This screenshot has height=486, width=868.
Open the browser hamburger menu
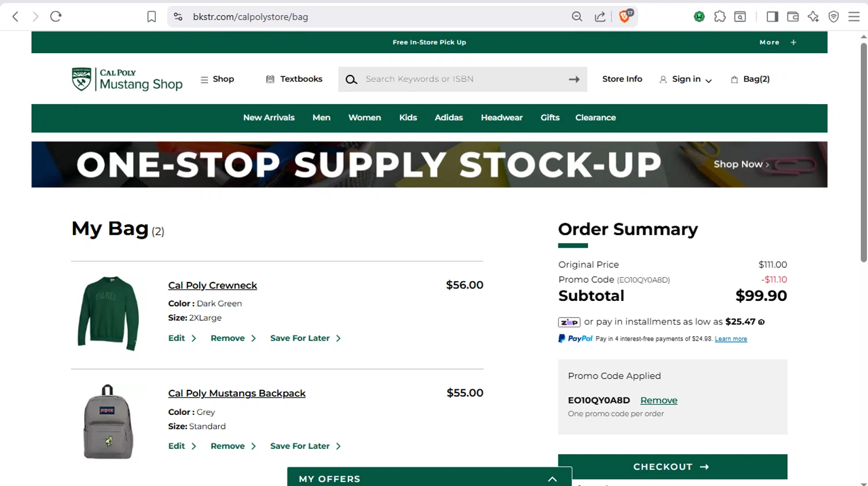point(854,17)
